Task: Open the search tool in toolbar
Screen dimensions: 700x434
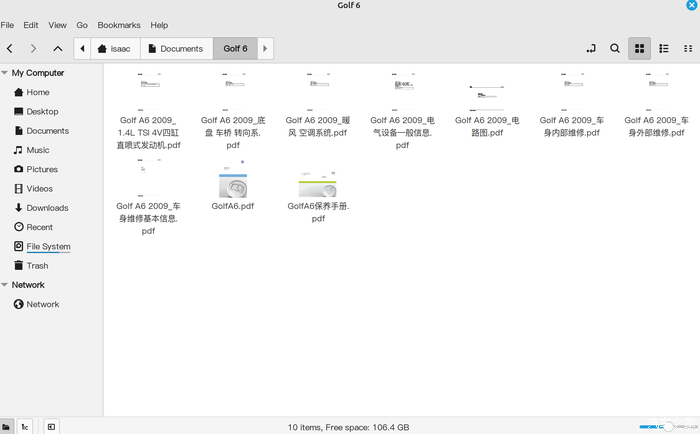Action: (x=615, y=48)
